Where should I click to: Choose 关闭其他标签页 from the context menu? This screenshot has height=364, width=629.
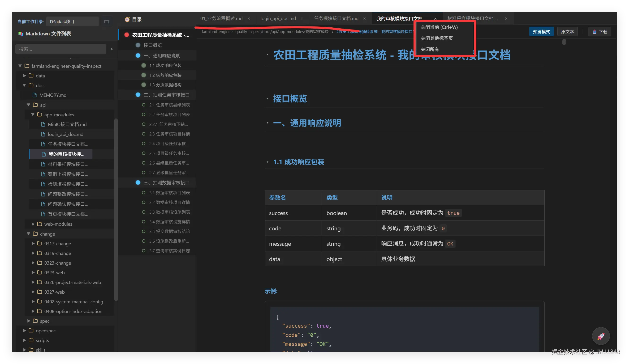[x=437, y=38]
